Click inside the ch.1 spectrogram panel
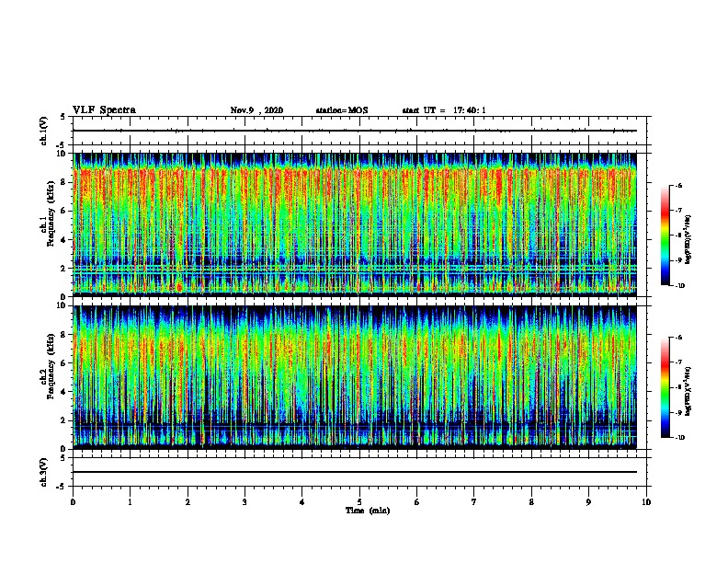 pos(355,224)
